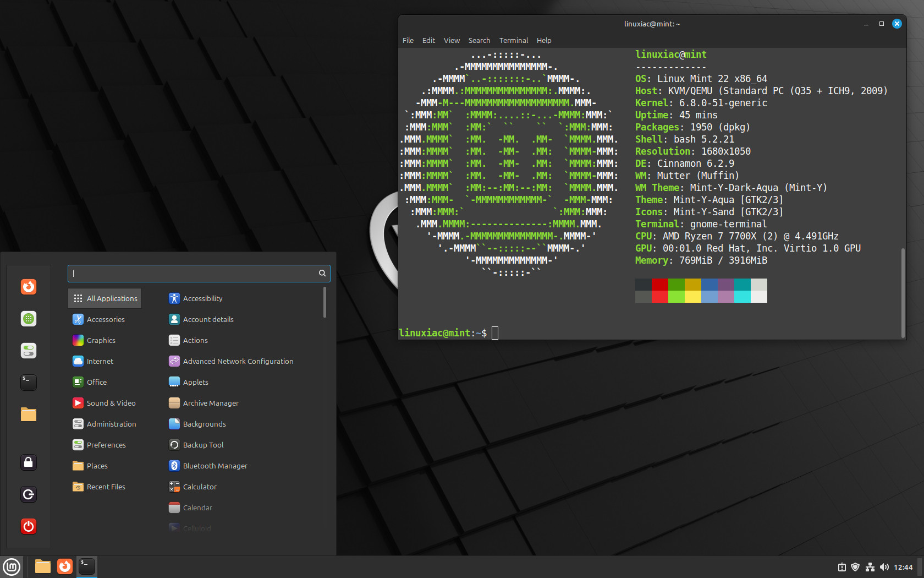Open Files folder icon in menu favorites
This screenshot has height=578, width=924.
click(x=29, y=415)
